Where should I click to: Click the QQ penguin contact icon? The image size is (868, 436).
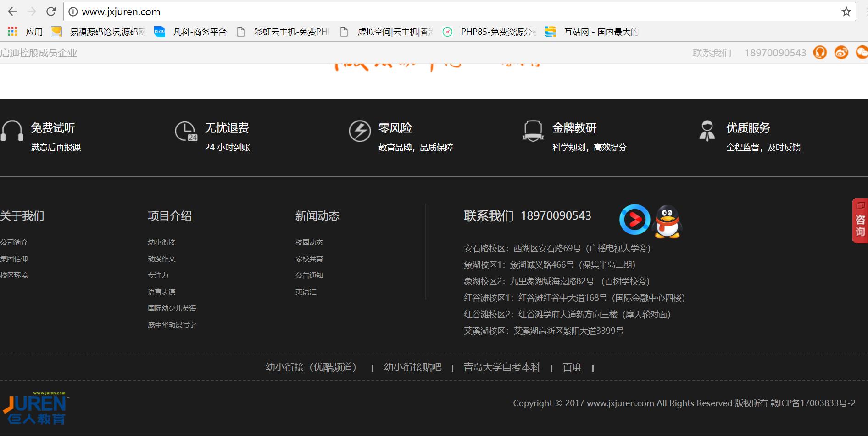click(668, 221)
